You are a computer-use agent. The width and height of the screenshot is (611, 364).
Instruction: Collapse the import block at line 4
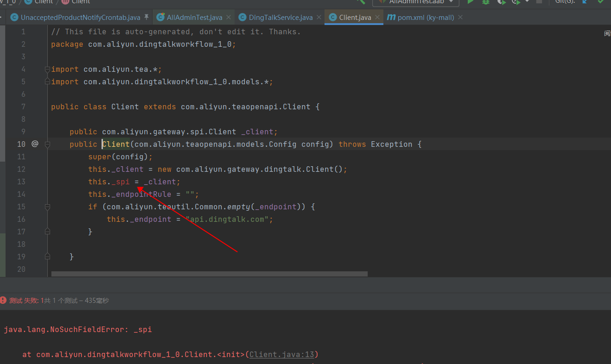click(x=47, y=69)
